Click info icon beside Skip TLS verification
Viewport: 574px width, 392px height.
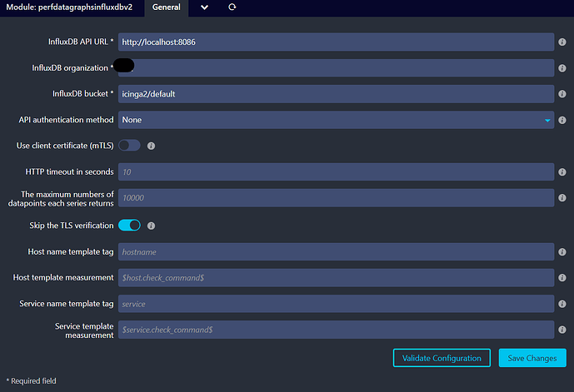pyautogui.click(x=151, y=226)
